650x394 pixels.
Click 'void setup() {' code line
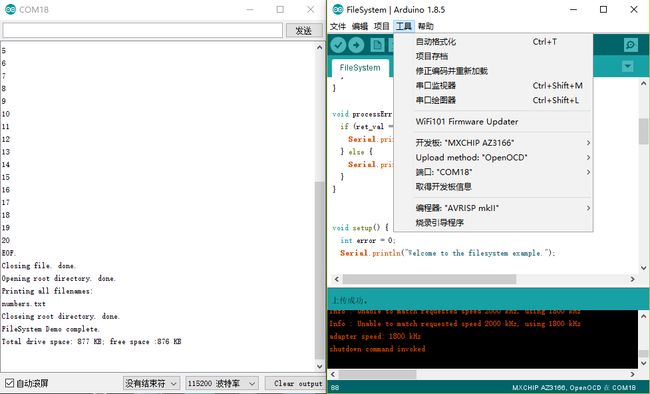coord(360,228)
